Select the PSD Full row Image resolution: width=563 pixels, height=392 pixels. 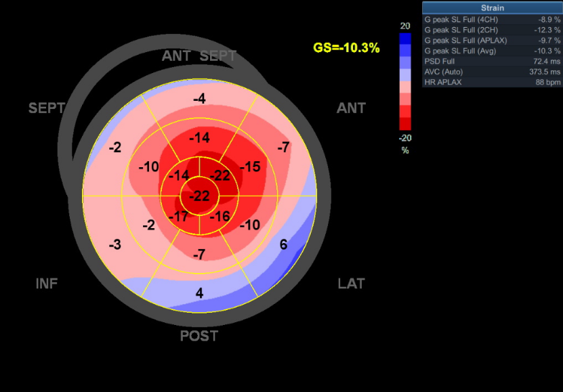(x=493, y=62)
